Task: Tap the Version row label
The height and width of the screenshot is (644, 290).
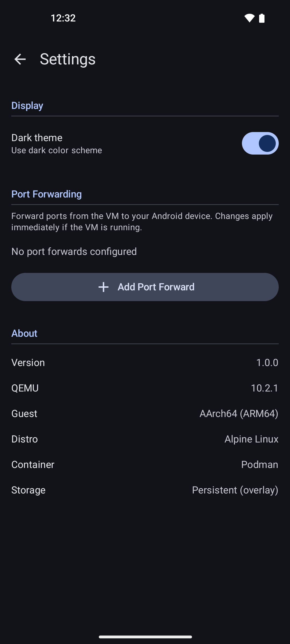Action: tap(28, 363)
